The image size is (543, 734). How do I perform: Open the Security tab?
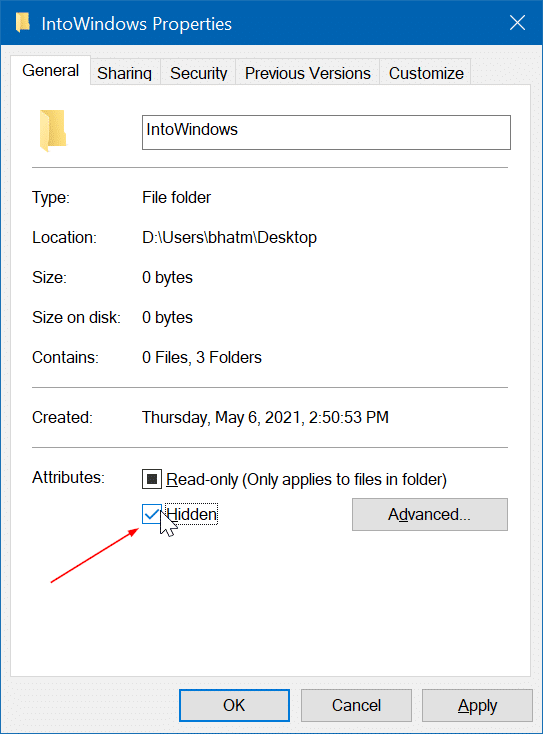(x=198, y=73)
